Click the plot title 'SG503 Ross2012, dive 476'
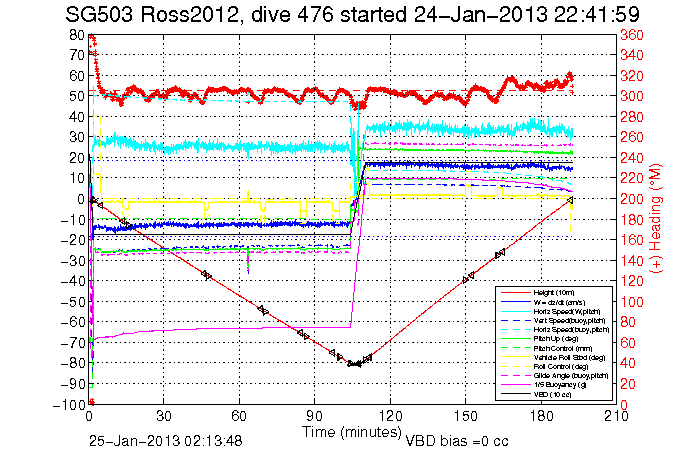 (x=199, y=15)
